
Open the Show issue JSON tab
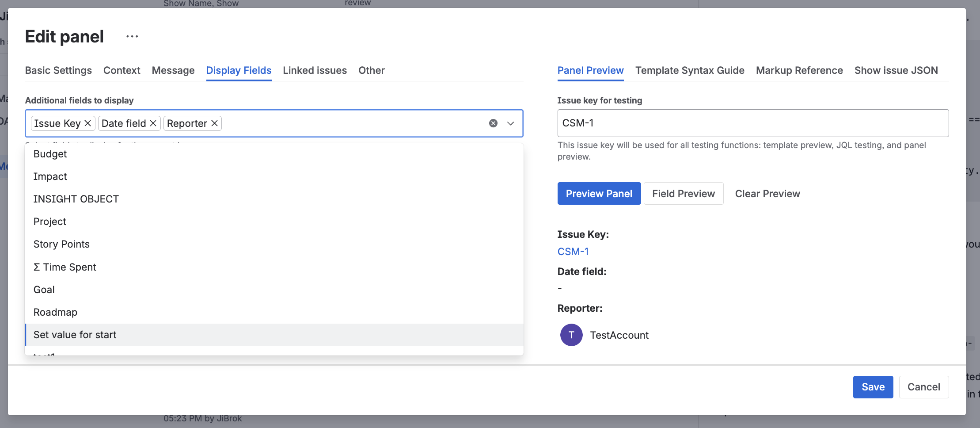(x=895, y=70)
